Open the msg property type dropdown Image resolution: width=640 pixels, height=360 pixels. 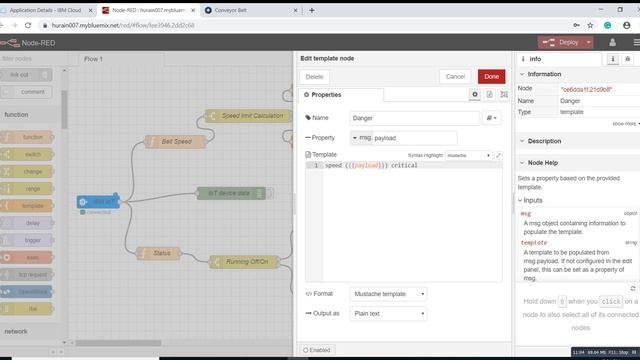pos(361,138)
